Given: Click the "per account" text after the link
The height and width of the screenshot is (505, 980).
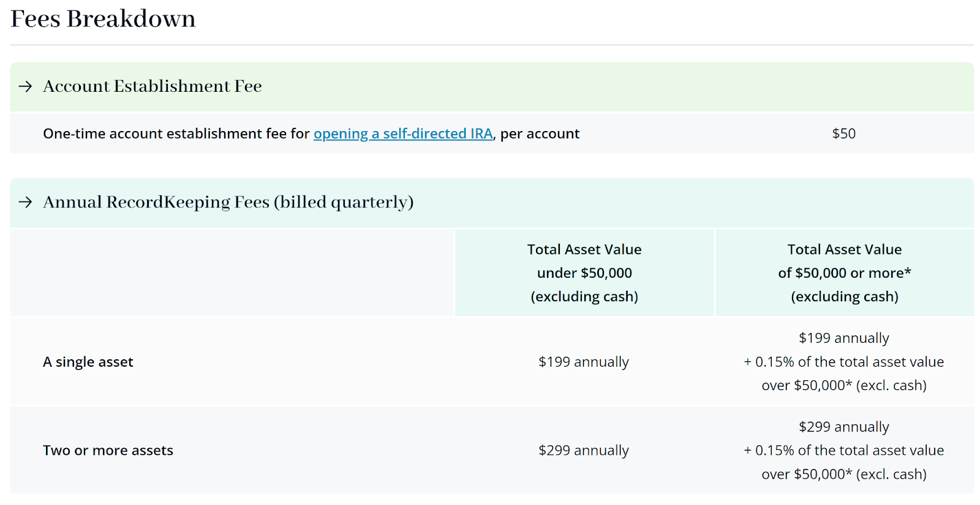Looking at the screenshot, I should point(540,133).
